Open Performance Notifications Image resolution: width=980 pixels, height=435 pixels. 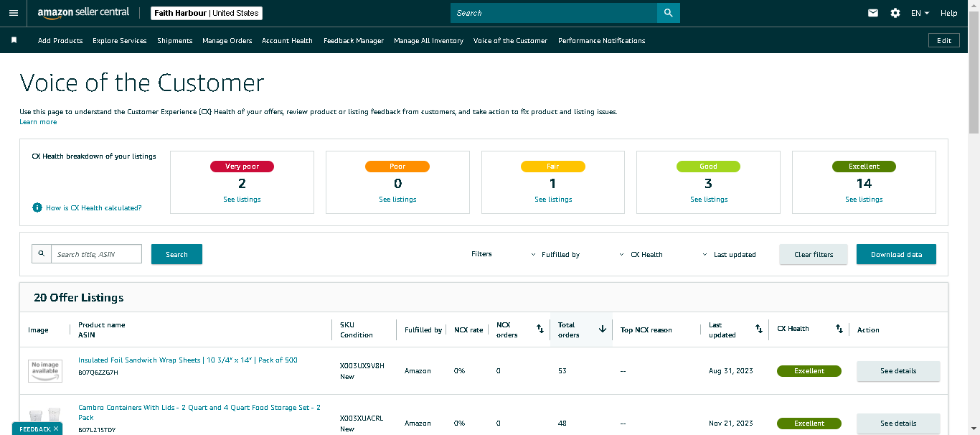click(x=602, y=41)
